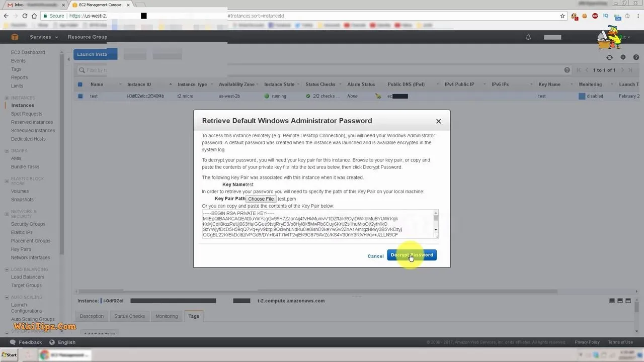This screenshot has width=644, height=362.
Task: Click the notifications bell icon
Action: [x=528, y=37]
